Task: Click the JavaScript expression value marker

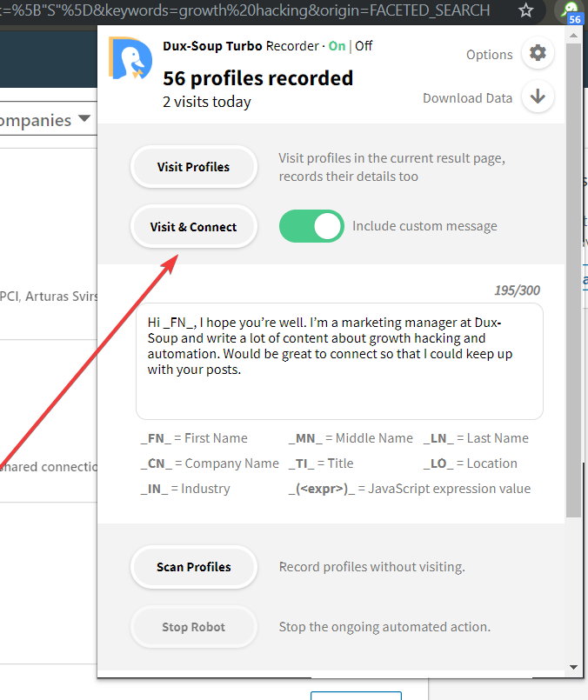Action: [410, 489]
